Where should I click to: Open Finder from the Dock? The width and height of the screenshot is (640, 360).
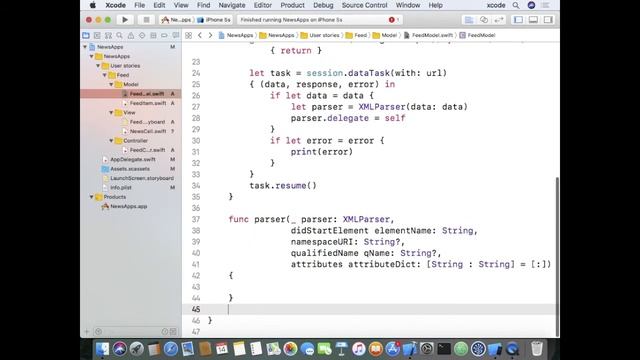[102, 349]
